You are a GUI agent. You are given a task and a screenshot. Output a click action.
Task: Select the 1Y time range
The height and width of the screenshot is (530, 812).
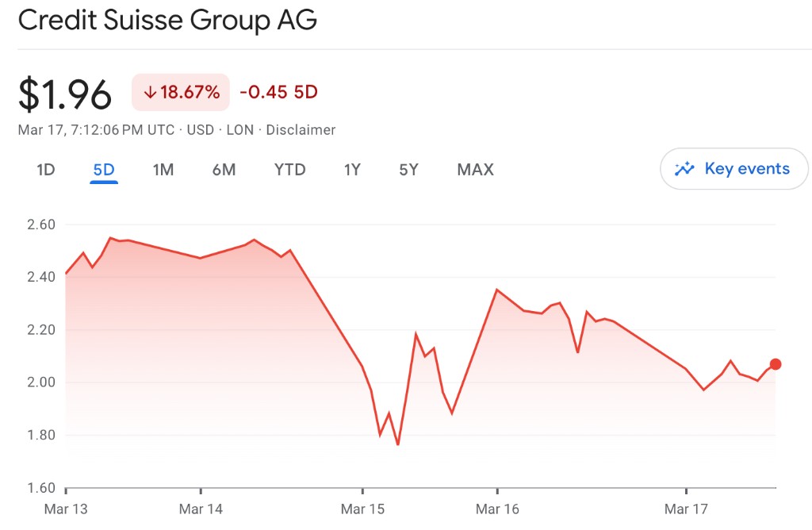(x=352, y=169)
